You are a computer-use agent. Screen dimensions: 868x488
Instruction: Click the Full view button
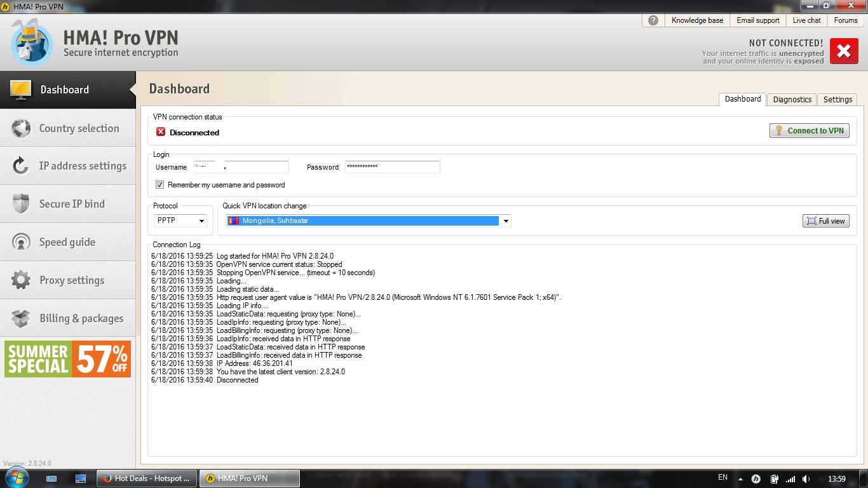pos(826,220)
